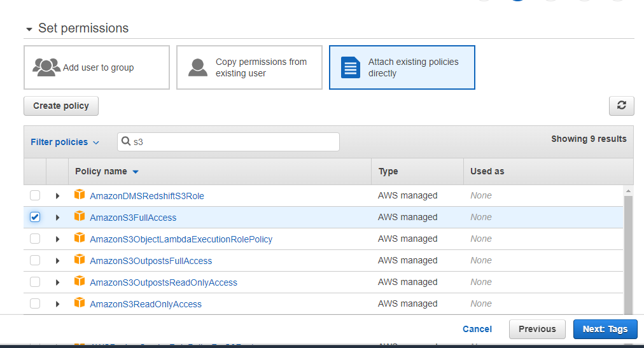This screenshot has width=644, height=348.
Task: Click the Add user to group people icon
Action: point(46,67)
